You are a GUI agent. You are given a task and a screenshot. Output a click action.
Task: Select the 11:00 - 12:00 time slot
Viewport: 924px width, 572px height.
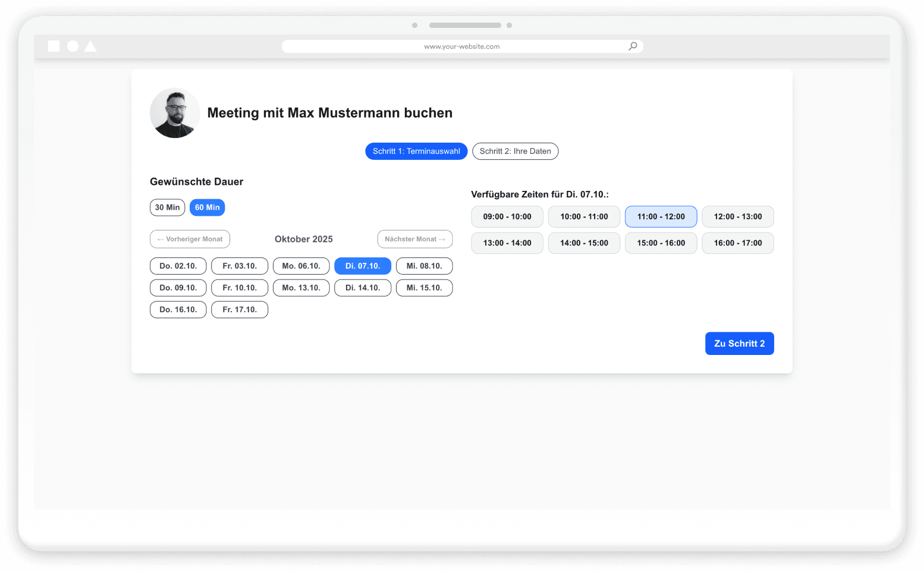[x=661, y=217]
